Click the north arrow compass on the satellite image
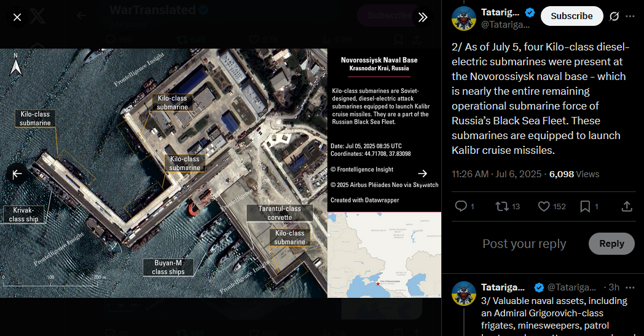This screenshot has width=644, height=336. pyautogui.click(x=15, y=65)
